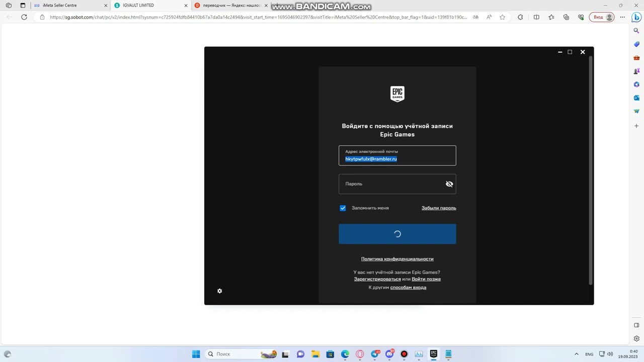Screen dimensions: 644x362
Task: Open Browser essentials heart icon
Action: point(581,17)
